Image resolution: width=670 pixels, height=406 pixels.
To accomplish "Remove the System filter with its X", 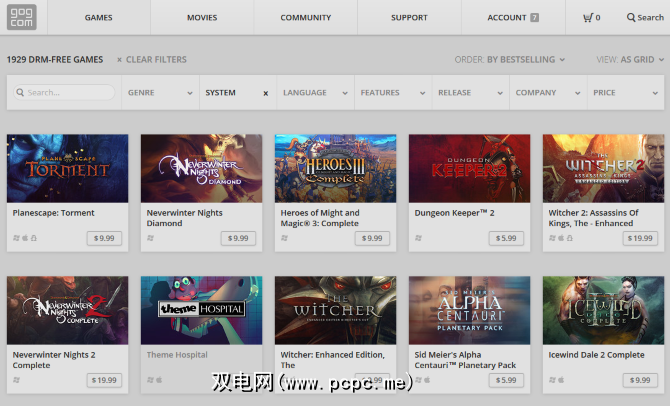I will [x=265, y=93].
